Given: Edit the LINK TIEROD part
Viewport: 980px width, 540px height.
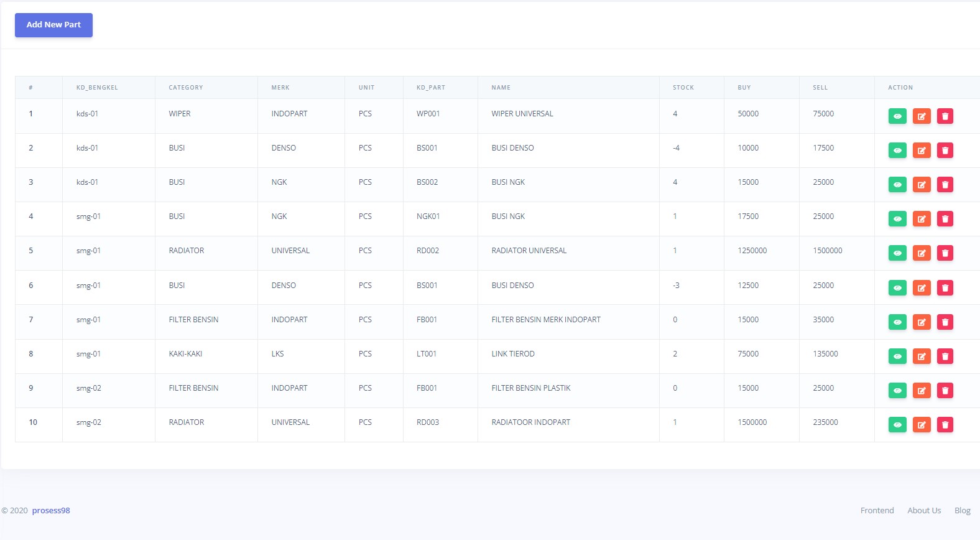Looking at the screenshot, I should point(922,356).
